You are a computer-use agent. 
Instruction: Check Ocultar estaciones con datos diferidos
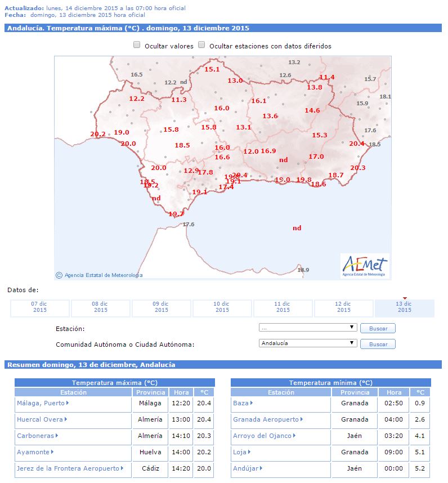(201, 45)
